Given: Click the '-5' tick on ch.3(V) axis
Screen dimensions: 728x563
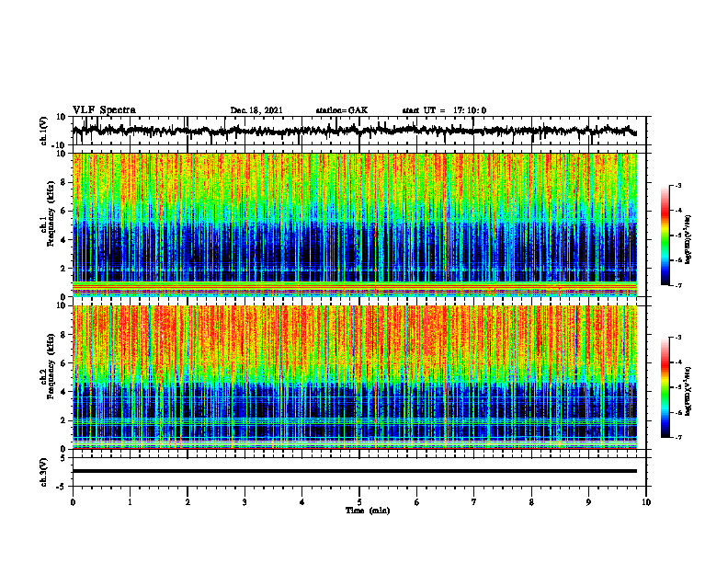Looking at the screenshot, I should click(x=62, y=487).
